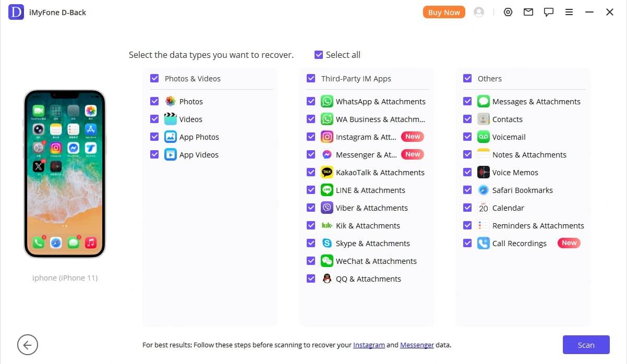Open the chat support bubble icon
Screen dimensions: 627x364
pos(548,11)
